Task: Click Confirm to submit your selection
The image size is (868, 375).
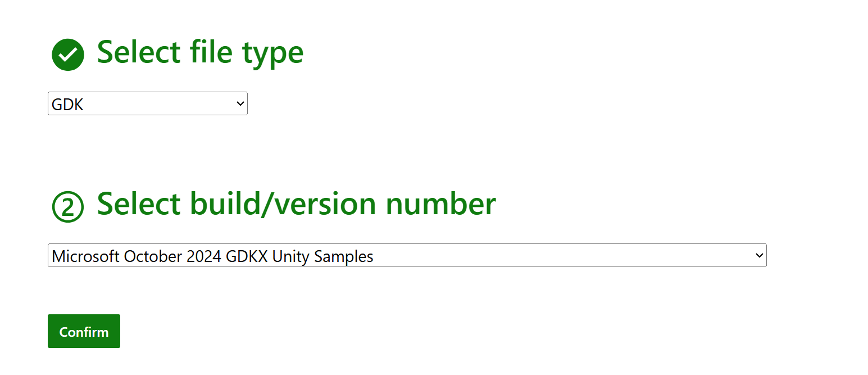Action: (x=84, y=331)
